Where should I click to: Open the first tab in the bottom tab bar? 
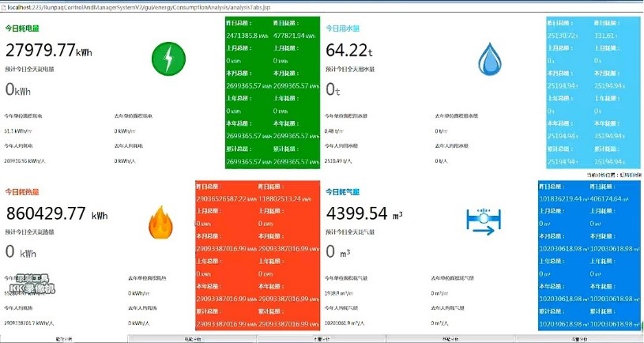click(63, 339)
